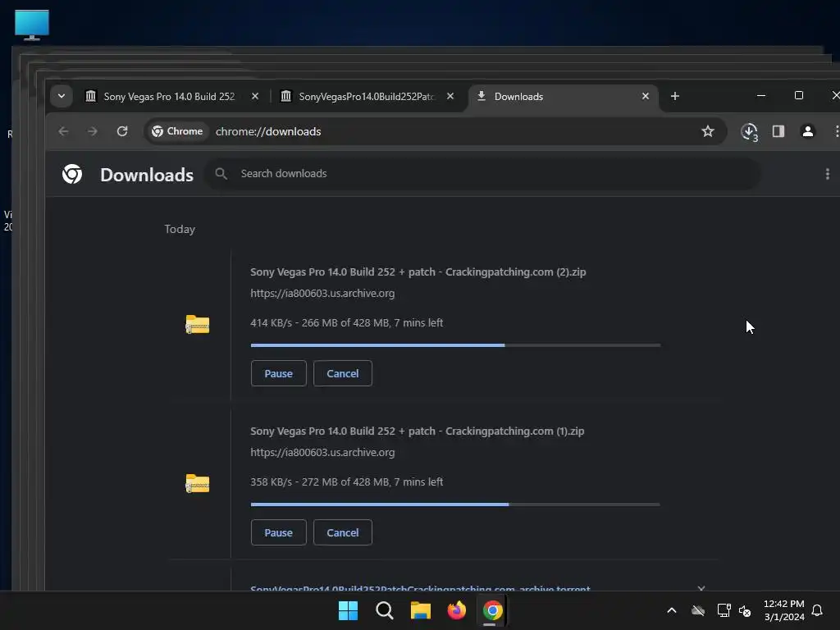Viewport: 840px width, 630px height.
Task: Switch to Sony Vegas Pro 14.0 Build 252 tab
Action: pos(169,97)
